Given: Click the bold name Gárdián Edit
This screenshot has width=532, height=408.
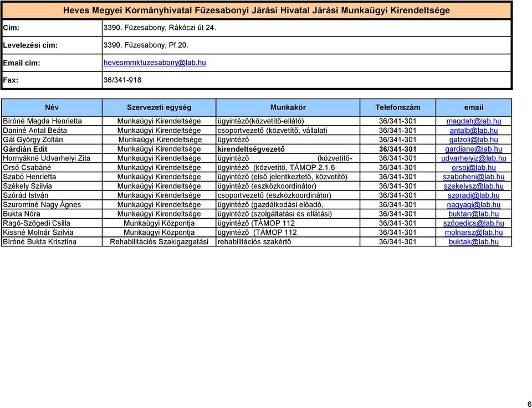Looking at the screenshot, I should click(x=25, y=149).
